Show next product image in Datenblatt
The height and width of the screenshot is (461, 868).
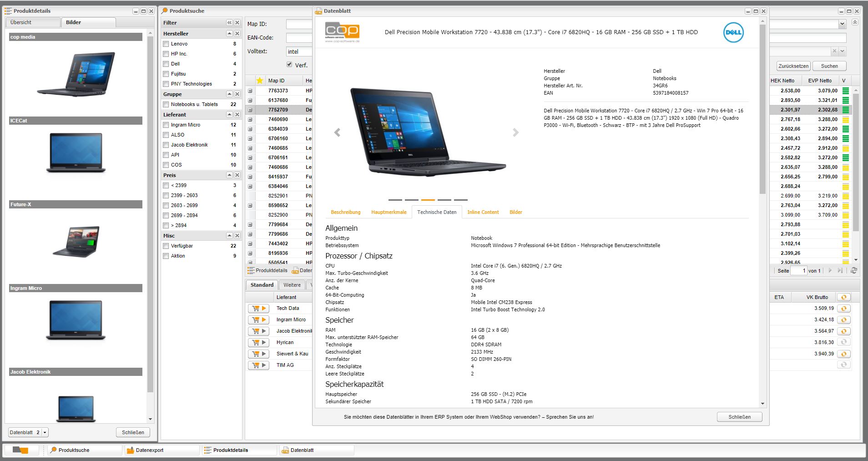515,132
